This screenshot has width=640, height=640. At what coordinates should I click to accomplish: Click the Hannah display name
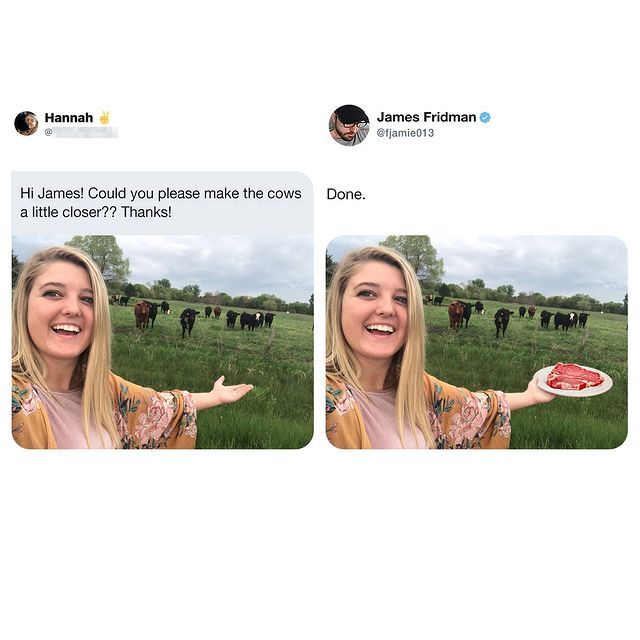click(x=69, y=118)
